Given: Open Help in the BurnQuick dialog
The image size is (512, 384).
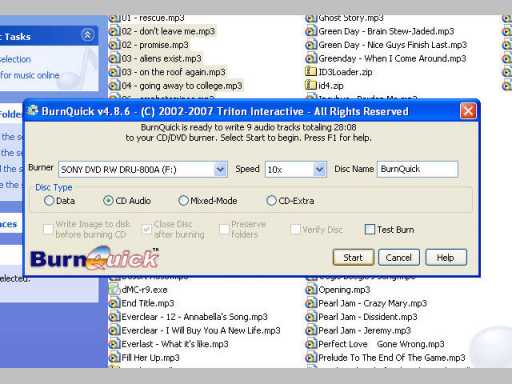Looking at the screenshot, I should coord(446,257).
